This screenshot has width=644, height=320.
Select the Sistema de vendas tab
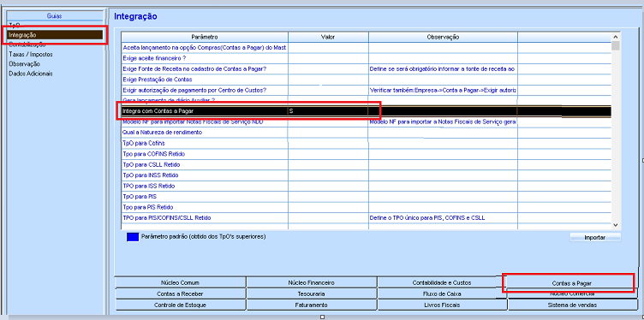(572, 305)
